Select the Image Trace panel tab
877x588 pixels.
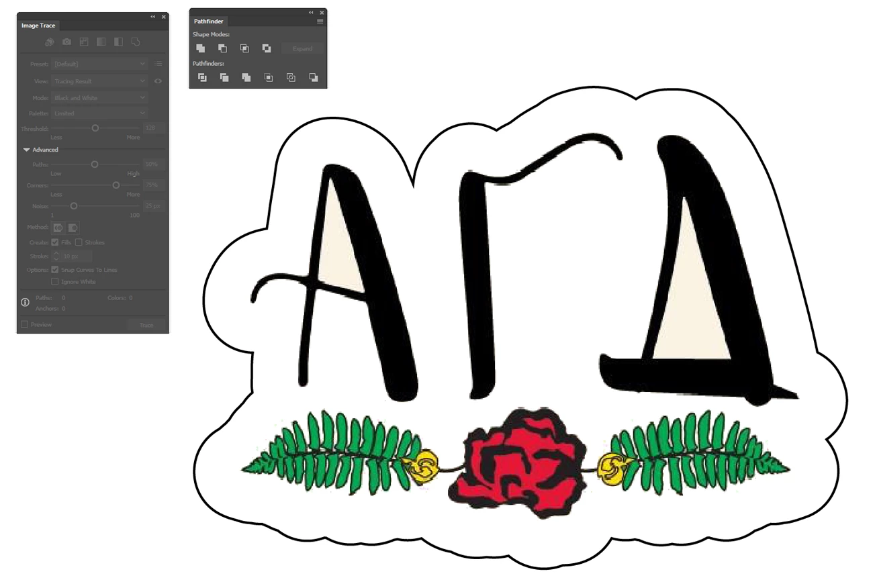point(38,26)
